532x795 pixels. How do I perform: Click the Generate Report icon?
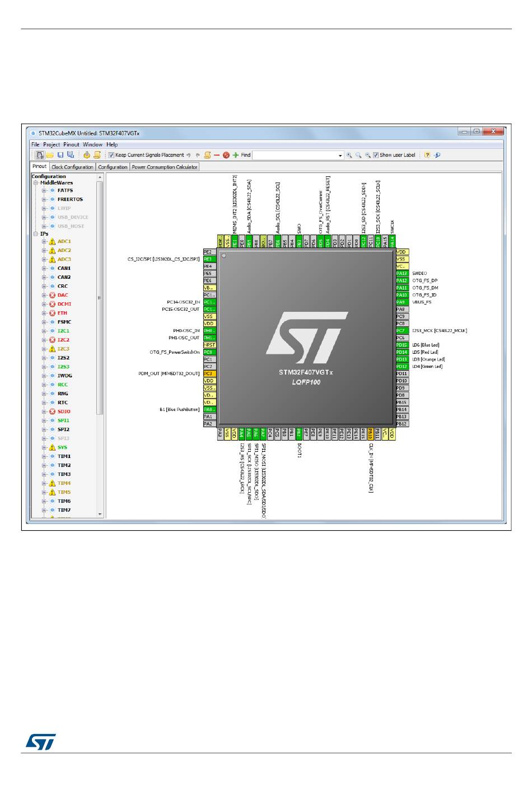(x=97, y=155)
